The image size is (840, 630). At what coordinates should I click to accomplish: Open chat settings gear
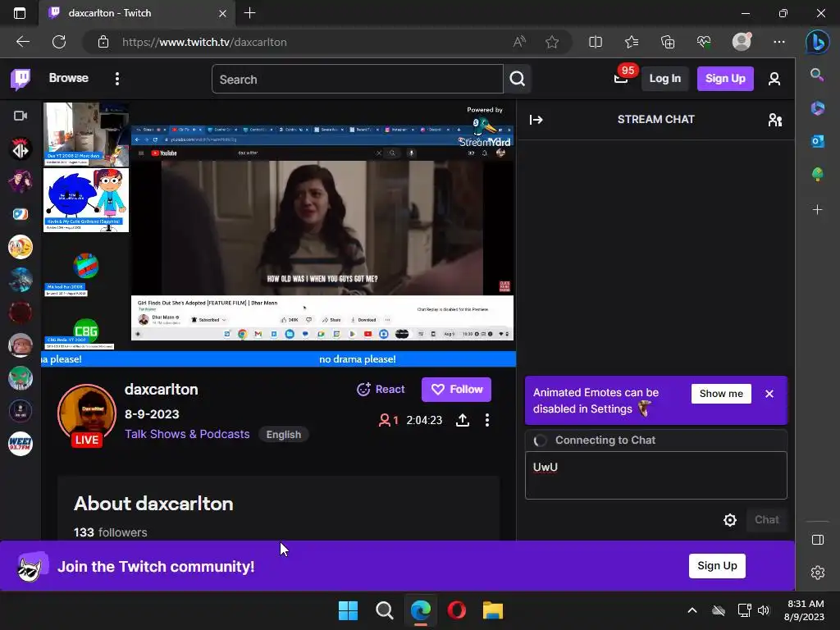point(729,519)
